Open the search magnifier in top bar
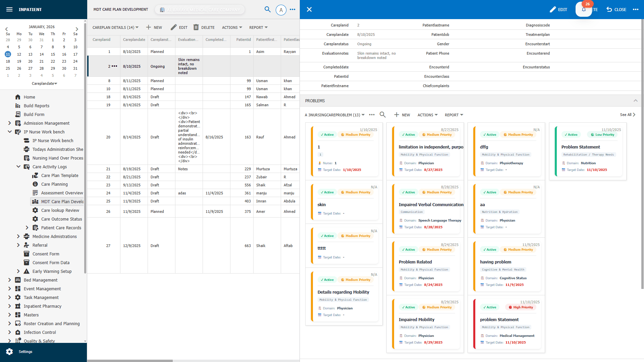Viewport: 644px width, 362px height. [x=268, y=10]
